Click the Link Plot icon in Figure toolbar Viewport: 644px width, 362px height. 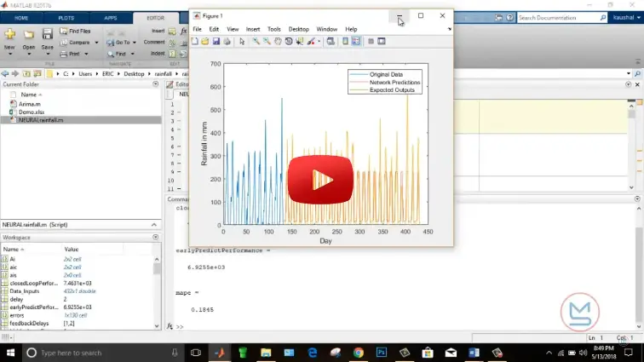pos(327,41)
